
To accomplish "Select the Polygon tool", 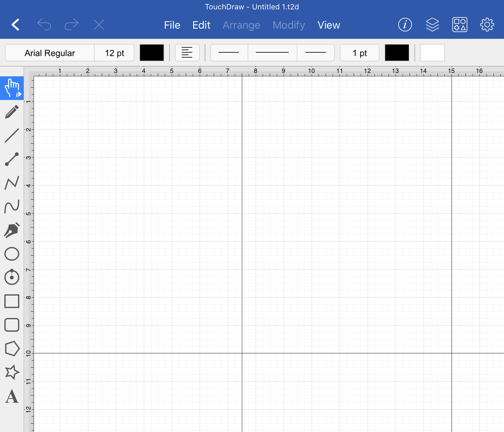I will pos(12,349).
